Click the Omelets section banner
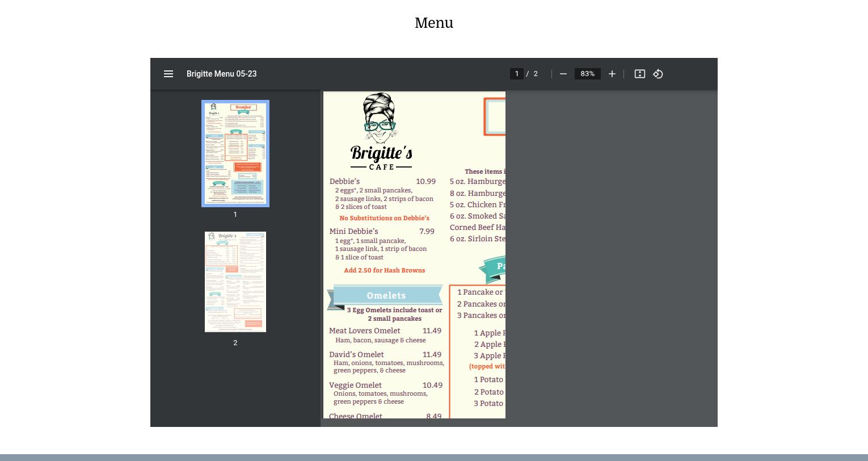Viewport: 868px width, 461px height. tap(386, 296)
